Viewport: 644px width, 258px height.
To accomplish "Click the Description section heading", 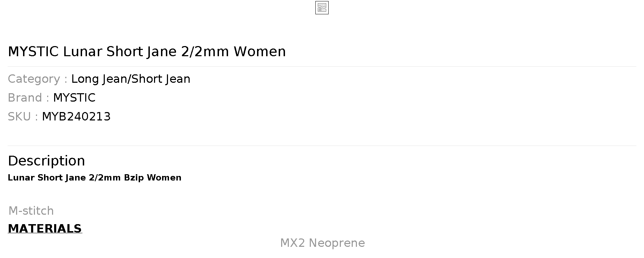I will click(46, 161).
